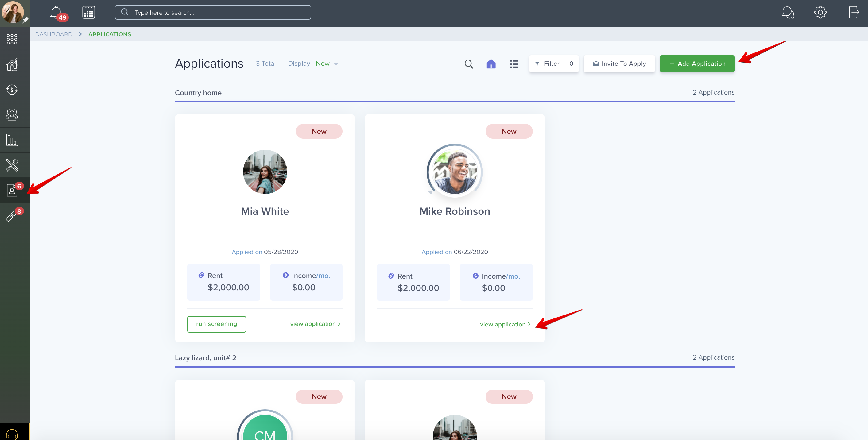Click 'Applied on 06/22/2020' text
Image resolution: width=868 pixels, height=440 pixels.
point(455,252)
